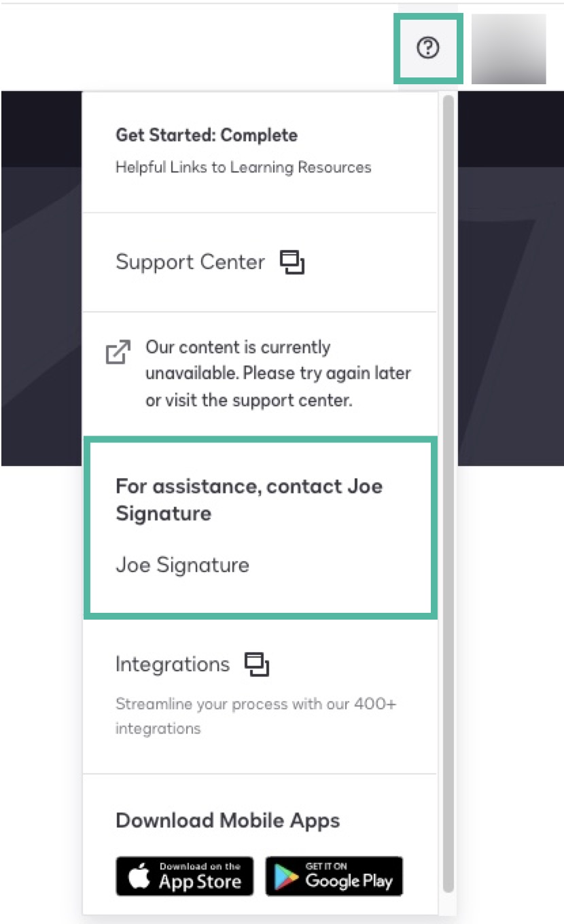Screen dimensions: 564x924
Task: Click Get it on Google Play badge
Action: (334, 876)
